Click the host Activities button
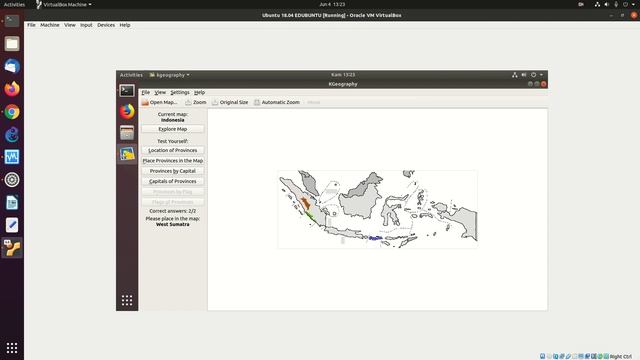The height and width of the screenshot is (360, 640). tap(14, 4)
